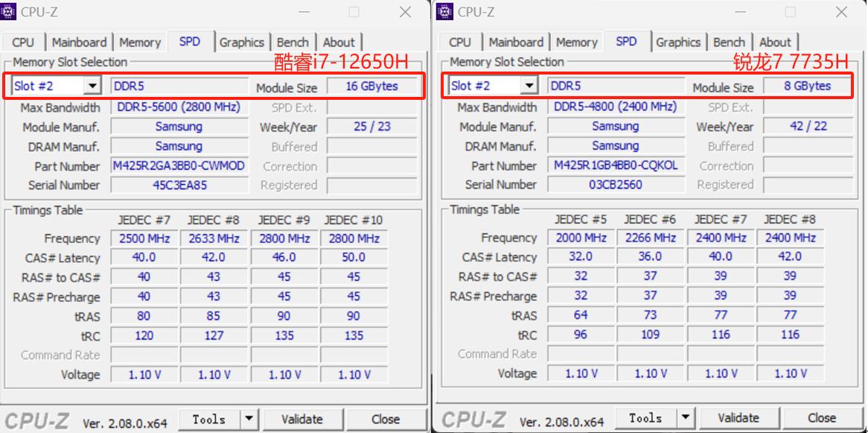Click DRAM Manuf. Samsung in right window
The width and height of the screenshot is (868, 433).
tap(616, 145)
